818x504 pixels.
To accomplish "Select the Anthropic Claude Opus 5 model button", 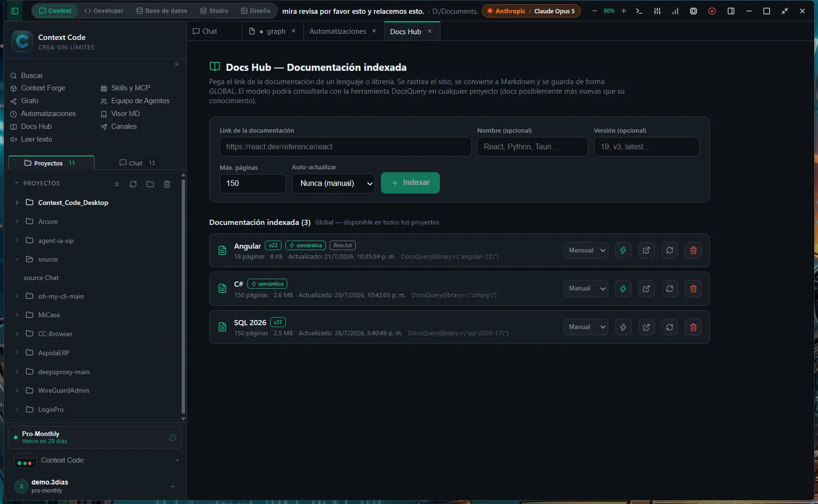I will pos(531,11).
